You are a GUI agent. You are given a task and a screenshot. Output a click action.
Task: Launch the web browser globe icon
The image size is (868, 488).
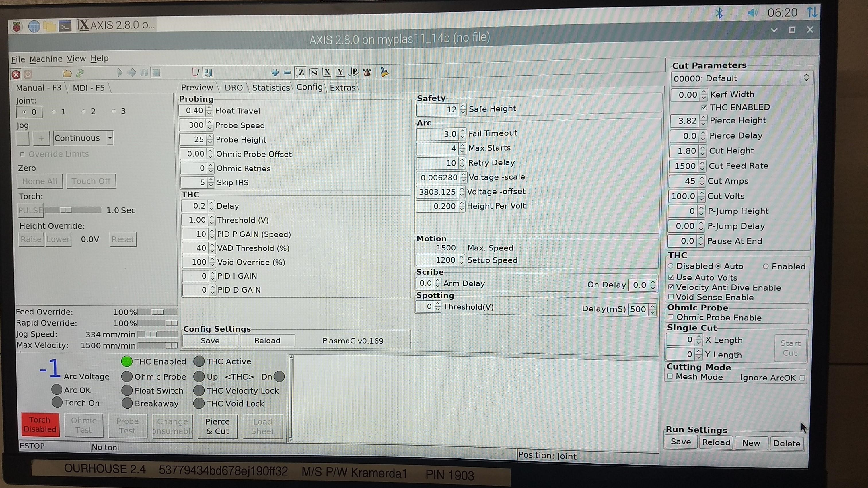(34, 26)
